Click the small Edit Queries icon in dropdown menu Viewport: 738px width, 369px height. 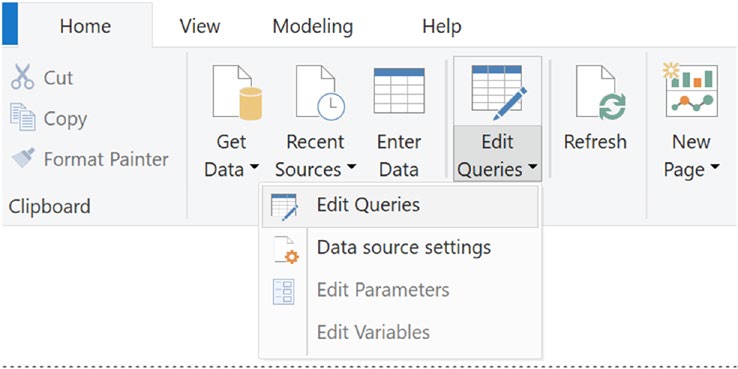point(284,207)
